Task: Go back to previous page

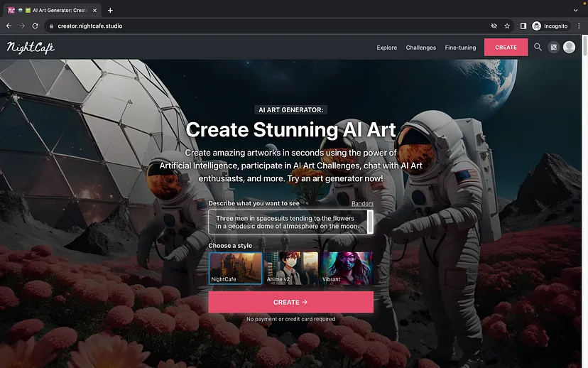Action: [x=9, y=26]
